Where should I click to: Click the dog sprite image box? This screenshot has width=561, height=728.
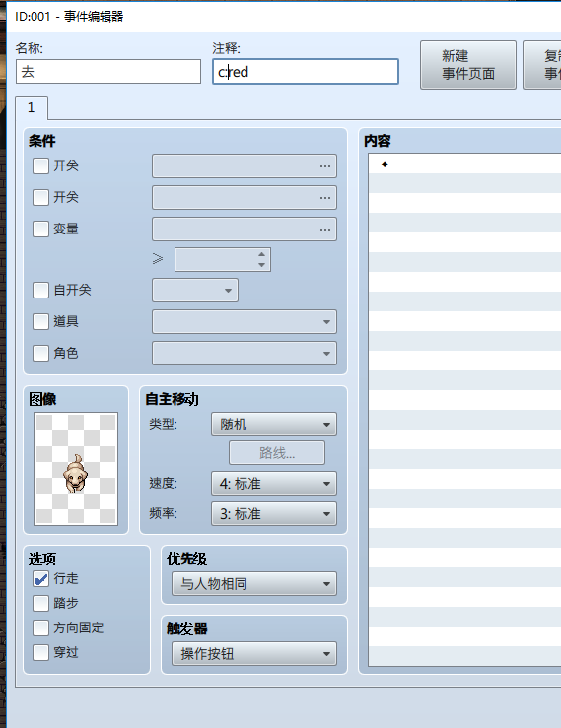76,469
